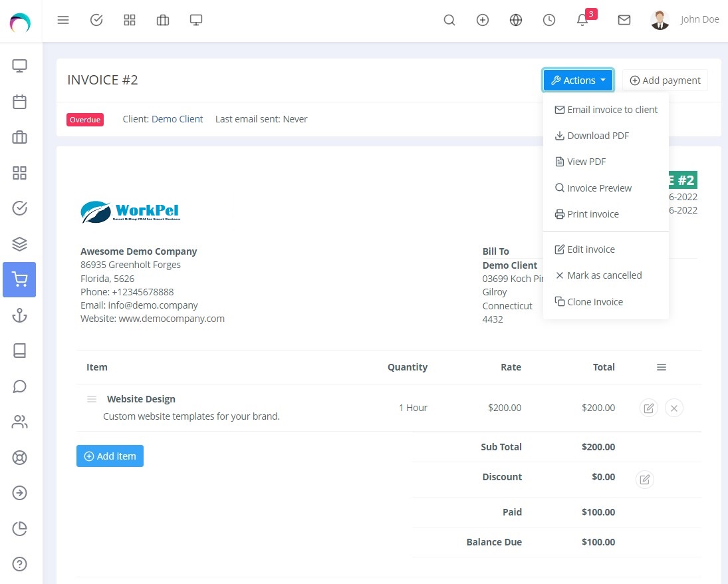Image resolution: width=728 pixels, height=584 pixels.
Task: Click the INVOICE #2 page title
Action: (x=102, y=80)
